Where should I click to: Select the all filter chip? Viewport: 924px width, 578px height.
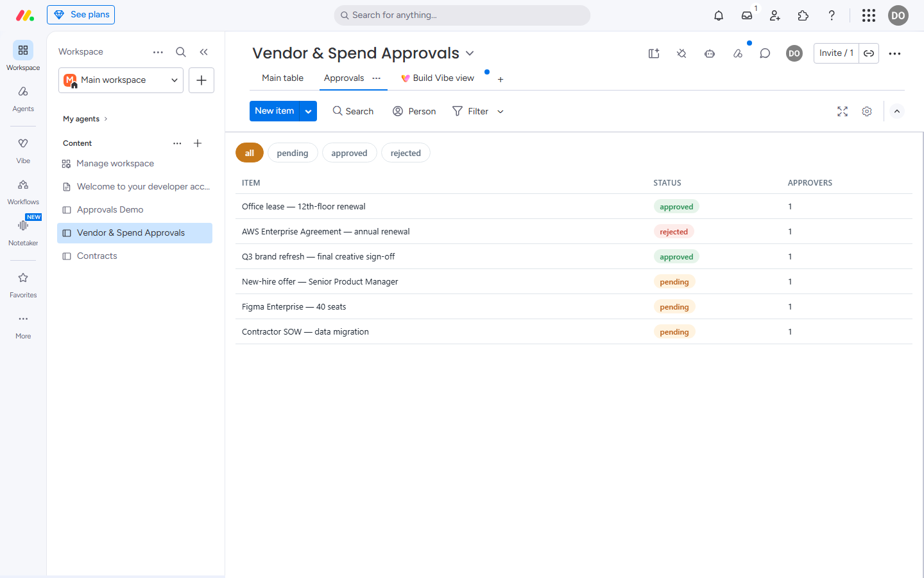tap(250, 153)
